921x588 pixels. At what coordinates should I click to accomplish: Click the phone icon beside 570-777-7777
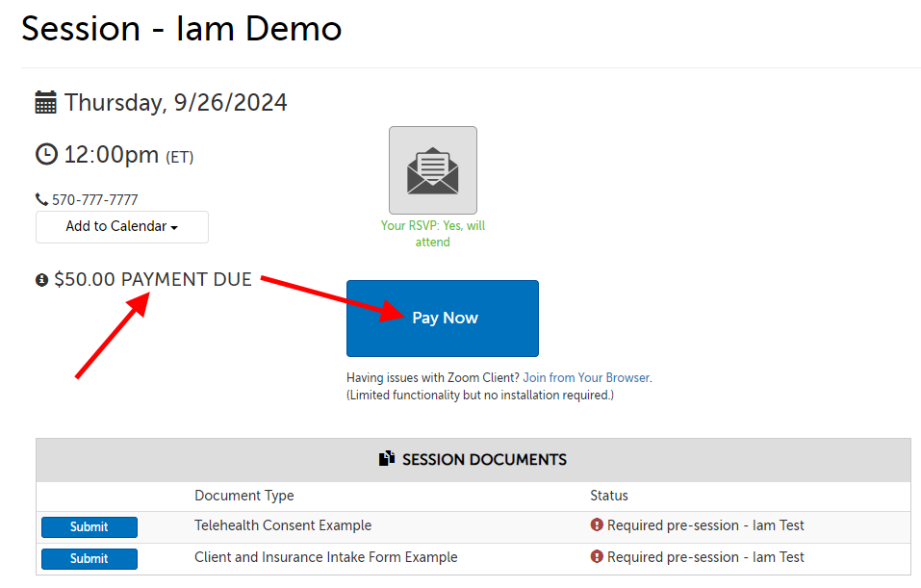[x=40, y=198]
